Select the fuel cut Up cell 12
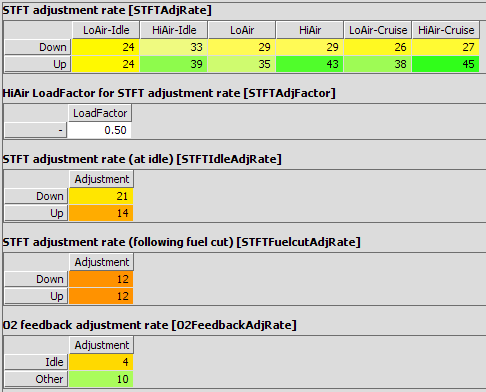Image resolution: width=486 pixels, height=392 pixels. [x=101, y=296]
